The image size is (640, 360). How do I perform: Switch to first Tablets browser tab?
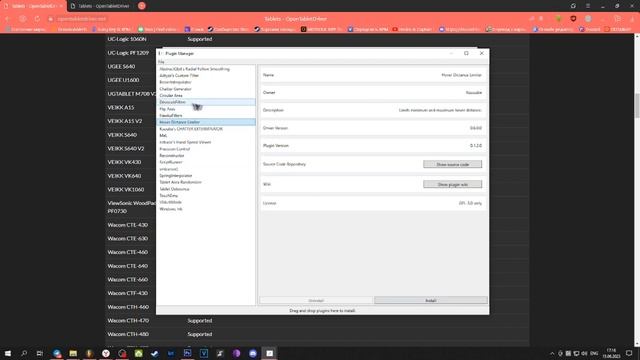(33, 6)
